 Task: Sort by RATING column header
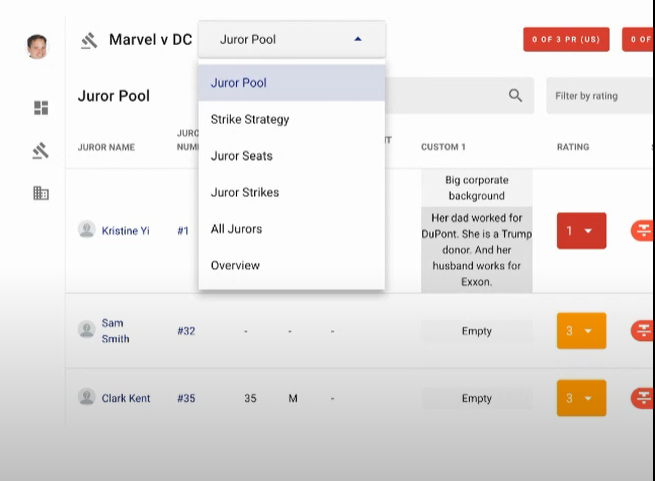573,147
